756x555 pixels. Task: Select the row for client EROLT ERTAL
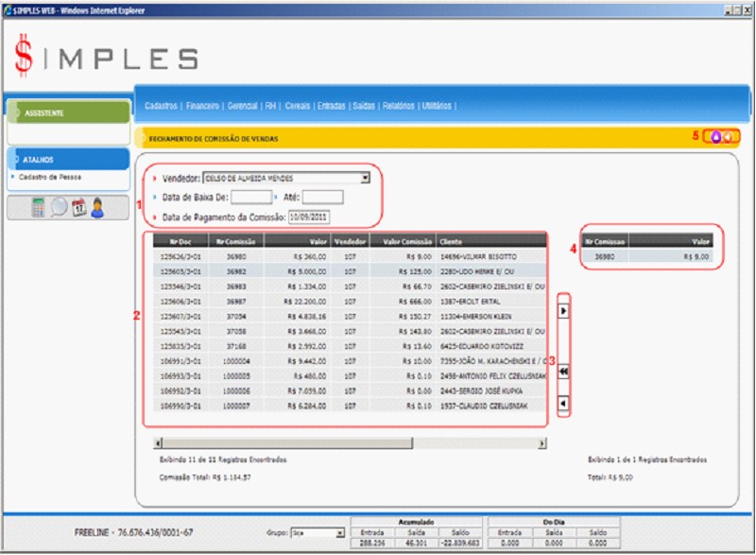[x=350, y=302]
